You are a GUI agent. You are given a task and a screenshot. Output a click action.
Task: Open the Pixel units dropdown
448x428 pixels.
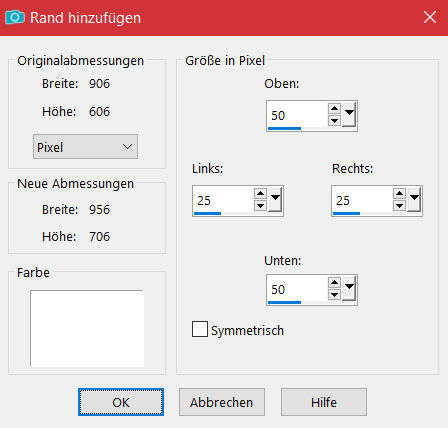(85, 147)
